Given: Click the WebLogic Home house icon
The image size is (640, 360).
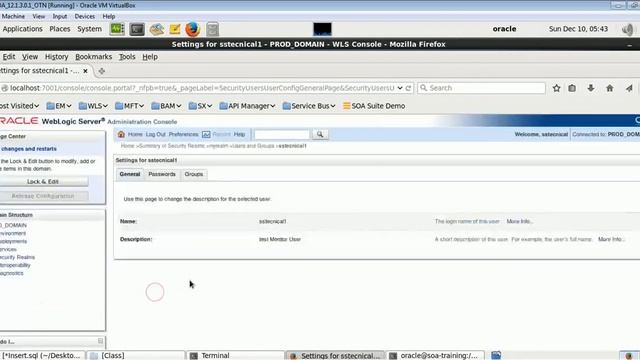Looking at the screenshot, I should [x=121, y=134].
